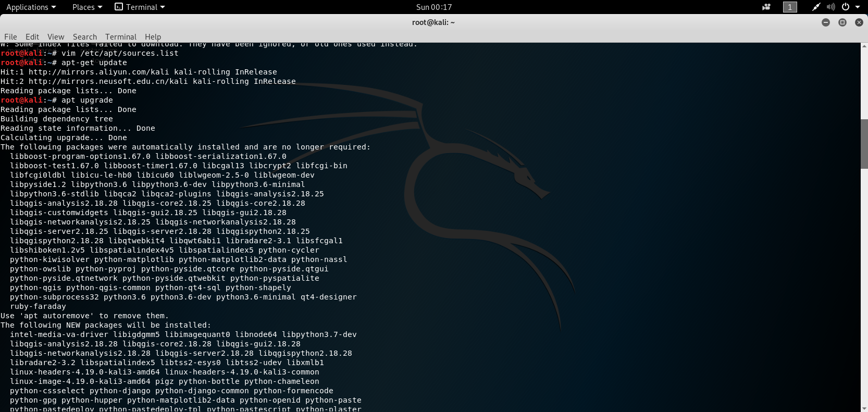The width and height of the screenshot is (868, 412).
Task: Minimize the terminal window
Action: (x=826, y=22)
